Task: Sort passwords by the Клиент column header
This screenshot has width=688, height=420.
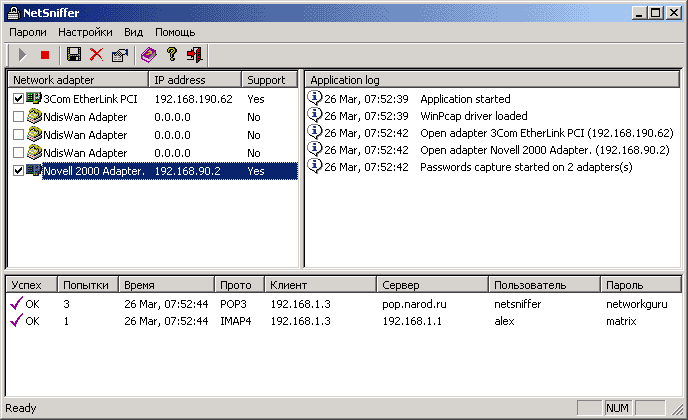Action: pyautogui.click(x=321, y=285)
